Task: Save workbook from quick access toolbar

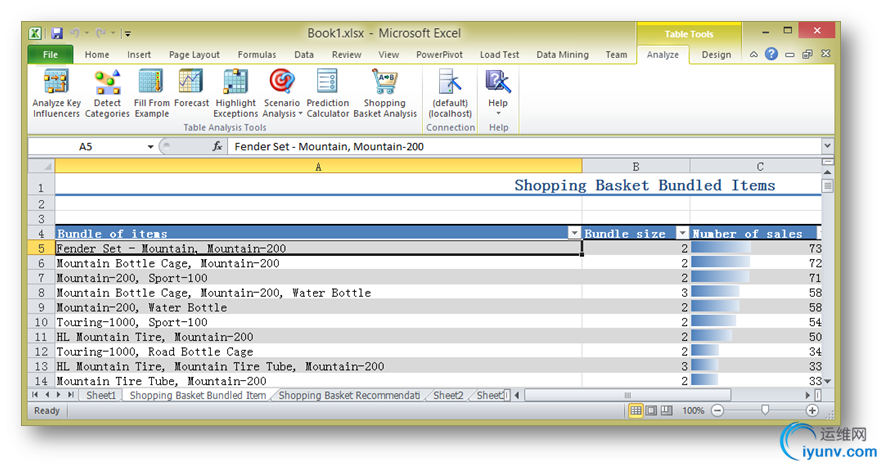Action: tap(57, 34)
